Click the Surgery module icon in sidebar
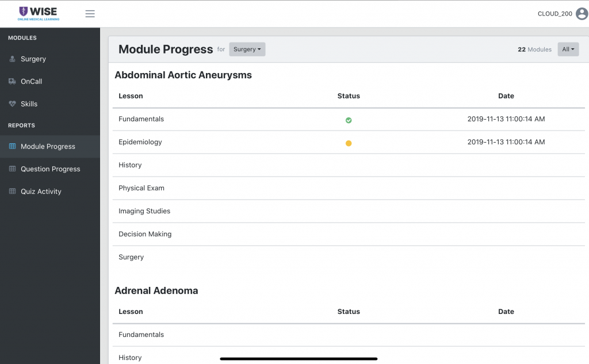Viewport: 589px width, 364px height. tap(12, 59)
